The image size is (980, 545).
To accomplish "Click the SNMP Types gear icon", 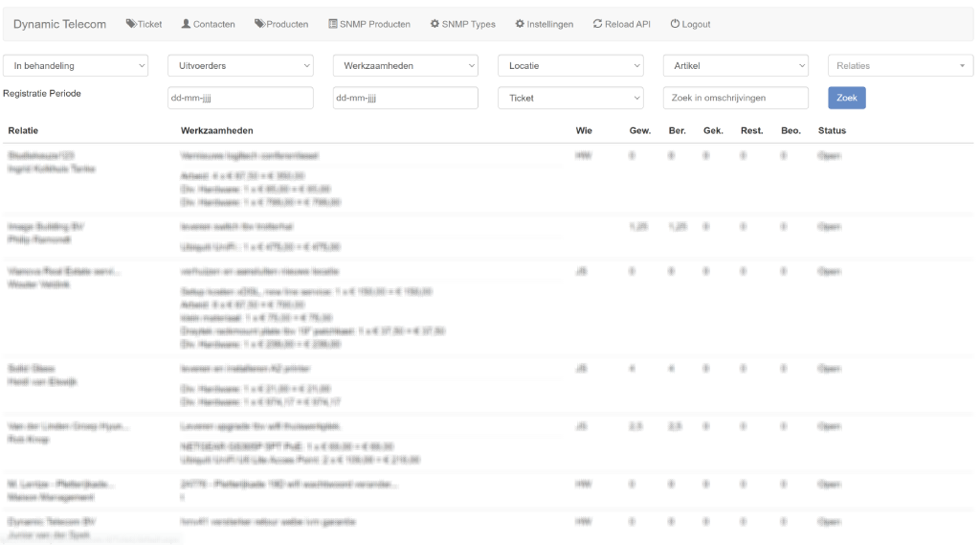I will pos(435,24).
